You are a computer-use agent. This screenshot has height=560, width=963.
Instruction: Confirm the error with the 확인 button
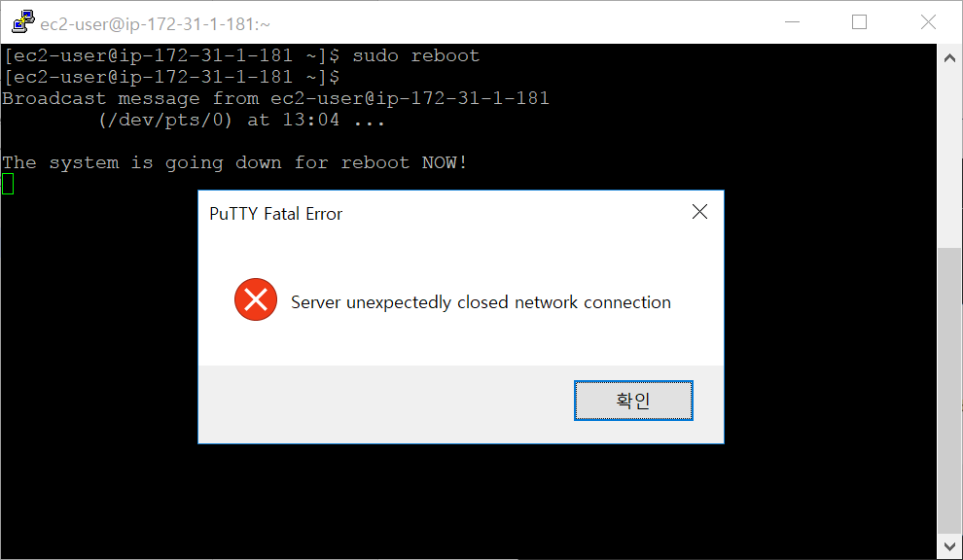tap(633, 401)
